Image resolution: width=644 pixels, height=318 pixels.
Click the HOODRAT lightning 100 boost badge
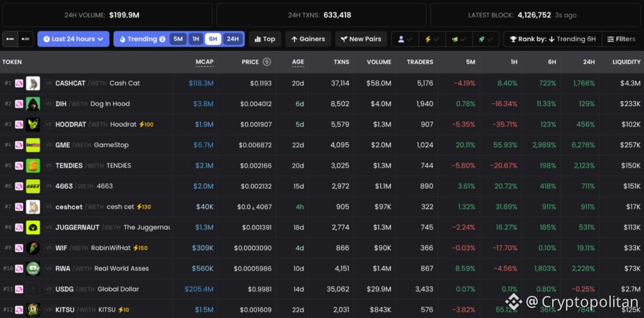click(146, 124)
